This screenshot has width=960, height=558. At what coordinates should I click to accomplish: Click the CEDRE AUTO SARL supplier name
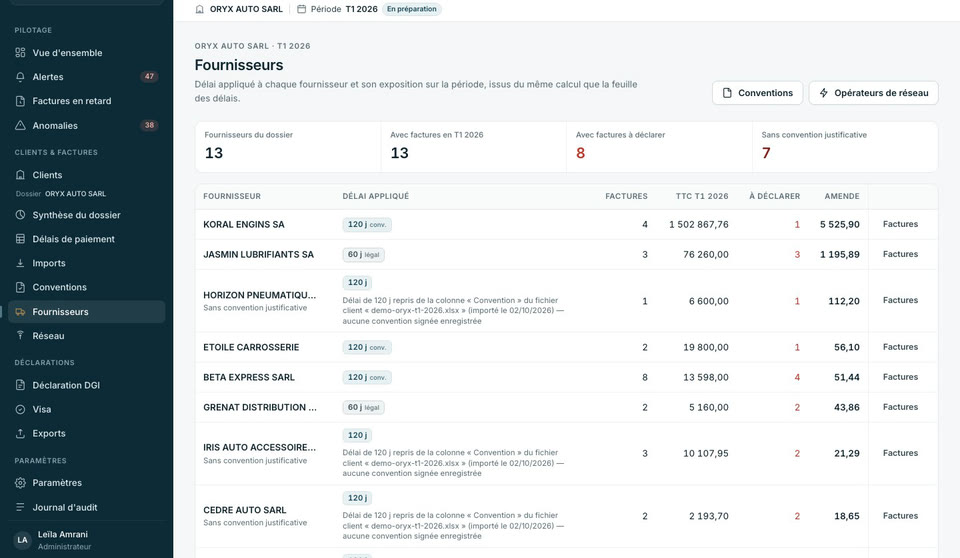tap(244, 510)
